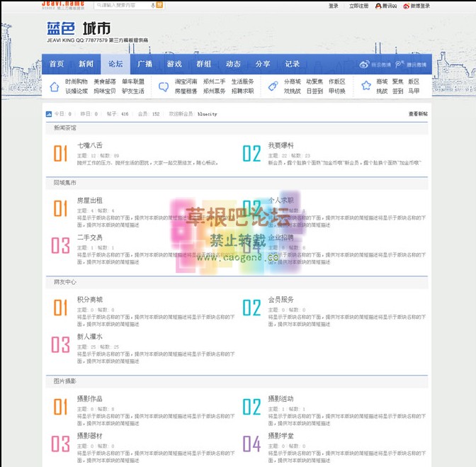
Task: Click the 蓝色城市 site logo
Action: click(x=79, y=29)
